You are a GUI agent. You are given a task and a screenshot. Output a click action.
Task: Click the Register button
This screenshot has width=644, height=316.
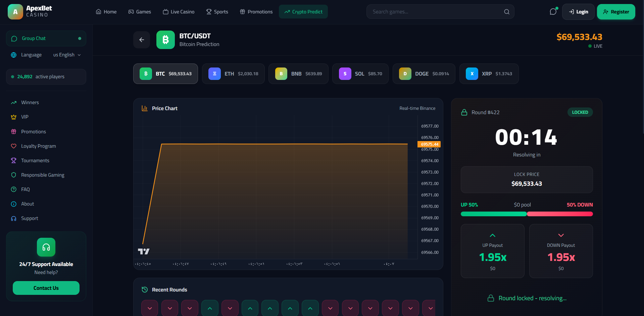[616, 12]
